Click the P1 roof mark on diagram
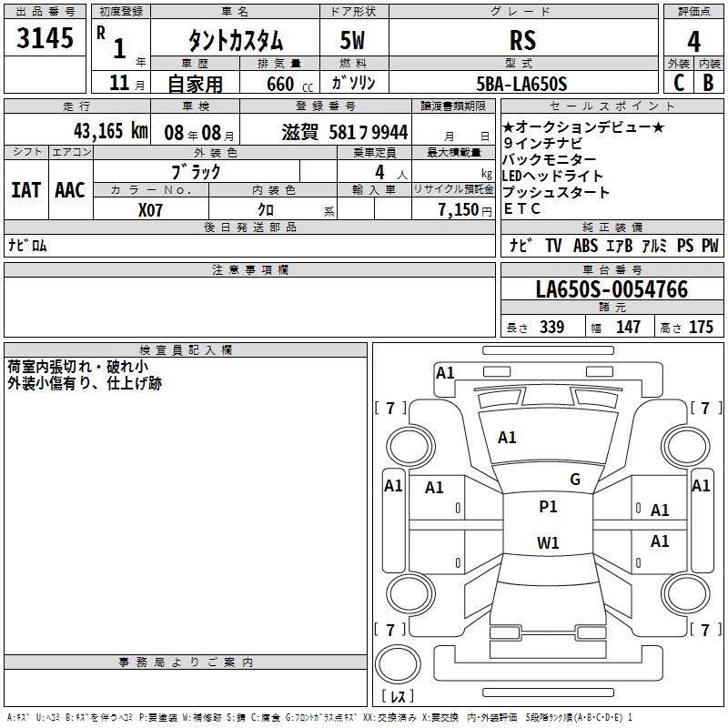 pyautogui.click(x=548, y=507)
